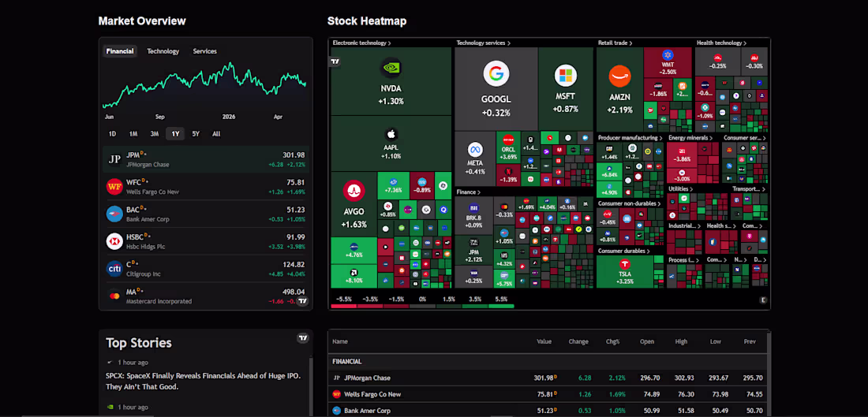Open the SpaceX financials story headline

click(203, 381)
